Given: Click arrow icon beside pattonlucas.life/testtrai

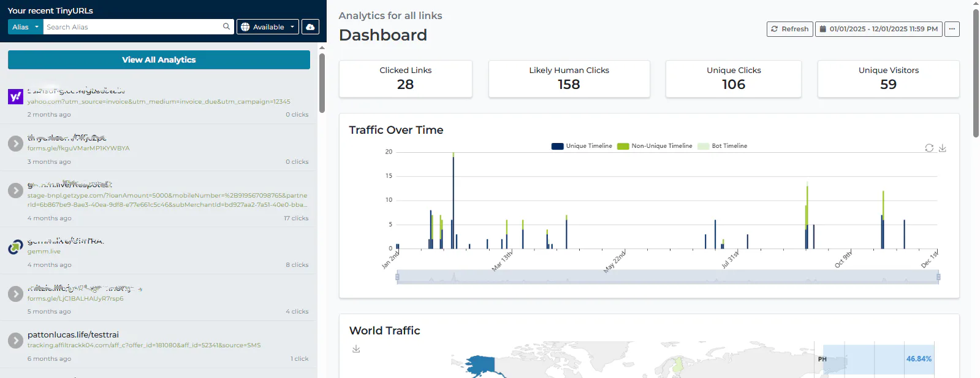Looking at the screenshot, I should [15, 341].
